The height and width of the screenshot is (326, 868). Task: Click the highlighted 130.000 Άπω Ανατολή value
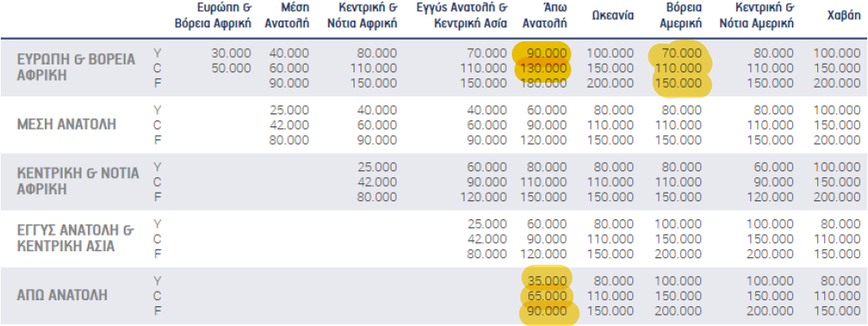(x=543, y=69)
